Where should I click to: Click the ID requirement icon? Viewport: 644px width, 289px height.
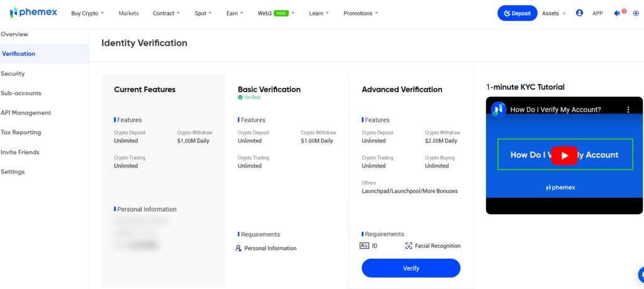coord(364,246)
